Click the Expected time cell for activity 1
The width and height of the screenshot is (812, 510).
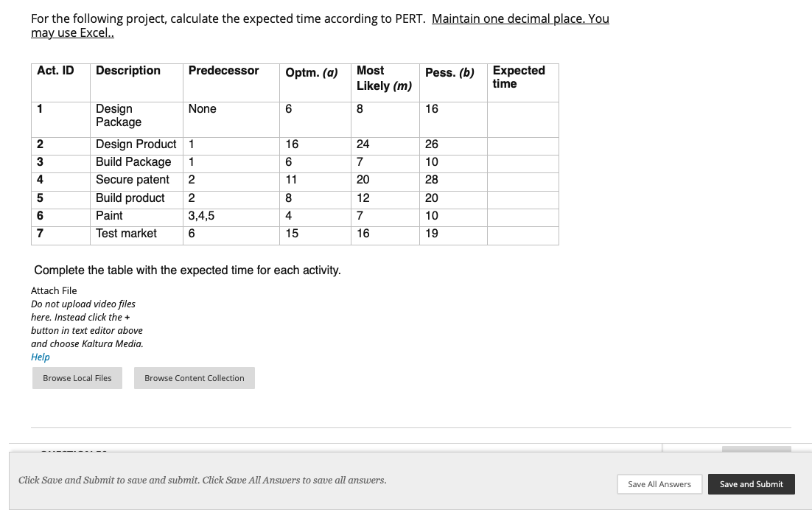(522, 118)
